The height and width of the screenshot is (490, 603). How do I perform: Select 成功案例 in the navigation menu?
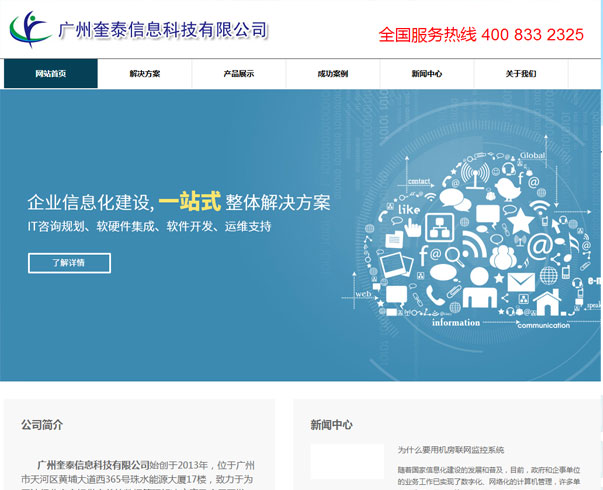point(332,74)
